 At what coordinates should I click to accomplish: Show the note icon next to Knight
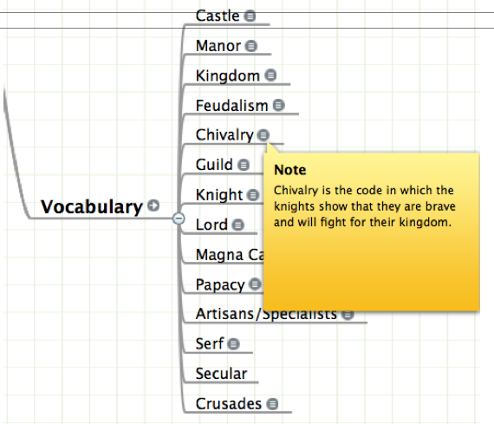pos(253,195)
